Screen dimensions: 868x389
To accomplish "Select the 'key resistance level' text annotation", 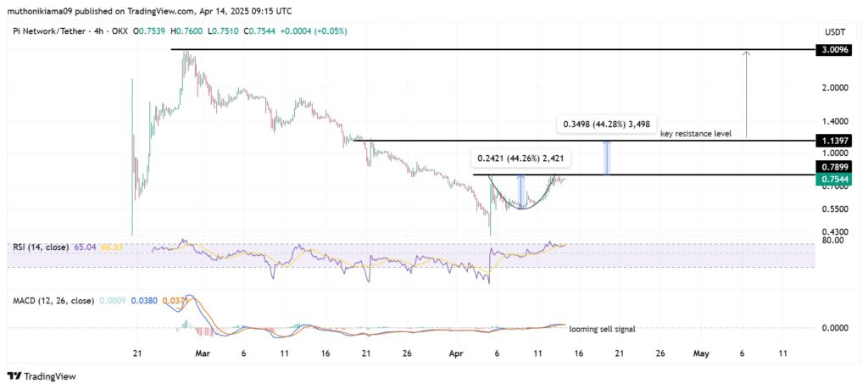I will coord(695,133).
